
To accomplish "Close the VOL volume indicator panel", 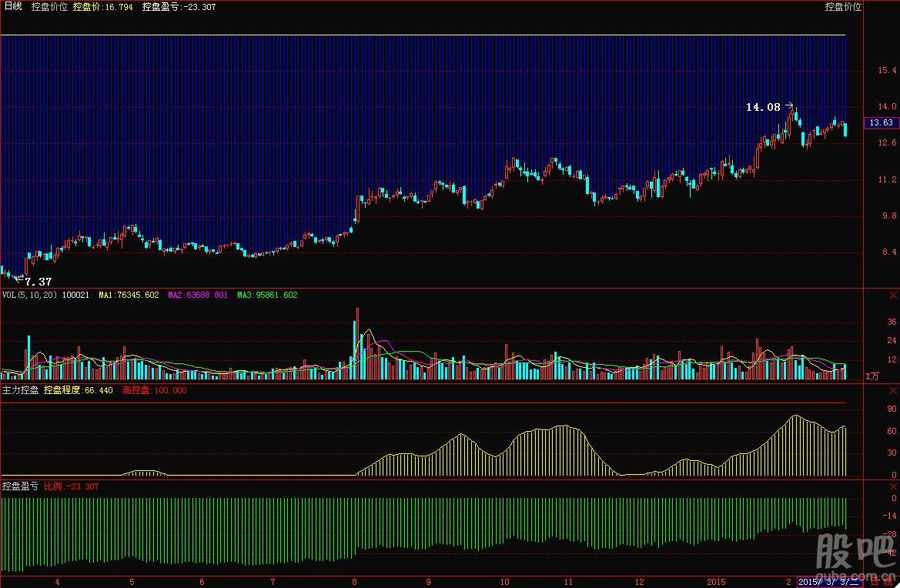I will tap(893, 296).
